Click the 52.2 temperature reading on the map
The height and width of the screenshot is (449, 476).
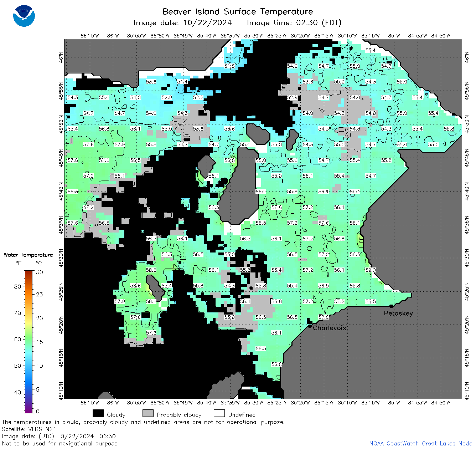tap(198, 97)
